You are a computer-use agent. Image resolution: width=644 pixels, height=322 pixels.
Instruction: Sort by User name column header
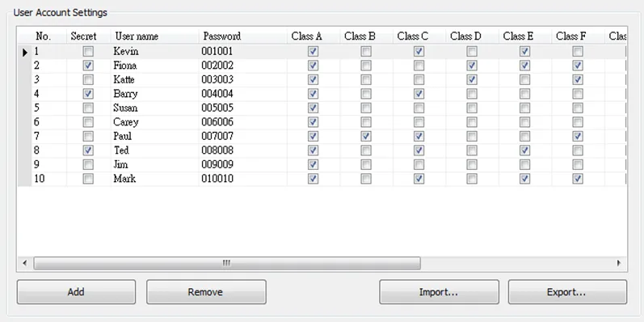click(x=155, y=36)
